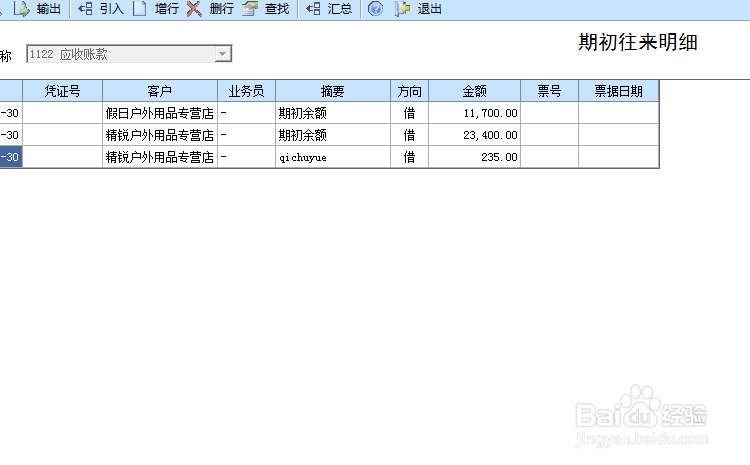
Task: Click 期初余额 summary in 11,700.00 row
Action: [x=333, y=113]
